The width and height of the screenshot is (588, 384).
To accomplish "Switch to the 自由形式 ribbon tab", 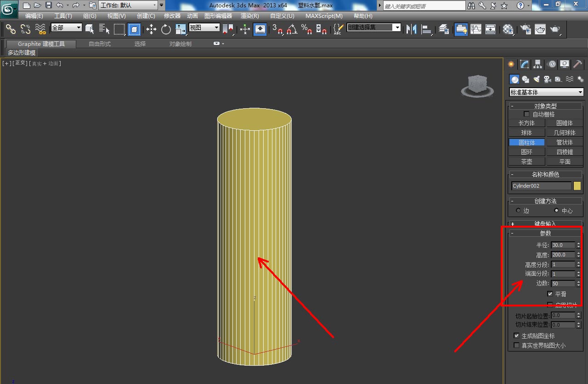I will tap(100, 44).
